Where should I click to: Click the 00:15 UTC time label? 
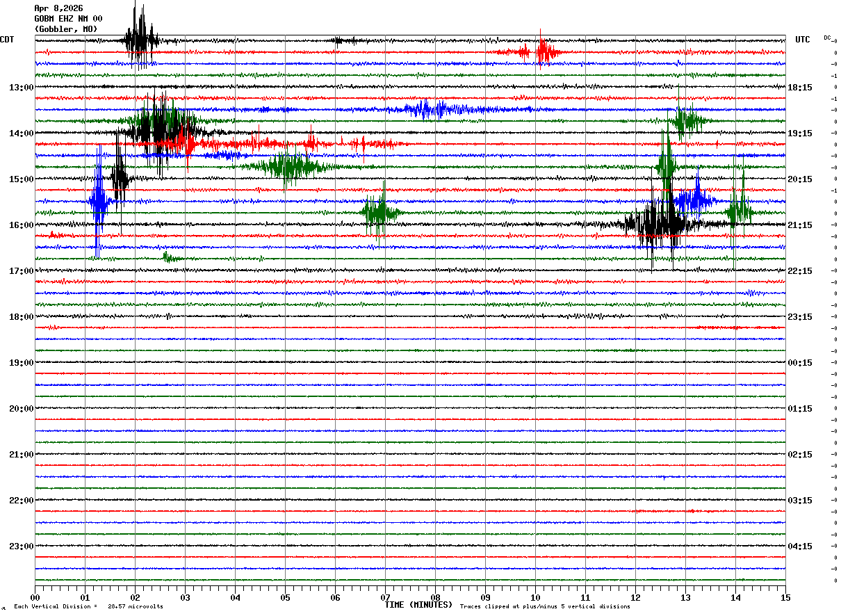tap(800, 363)
